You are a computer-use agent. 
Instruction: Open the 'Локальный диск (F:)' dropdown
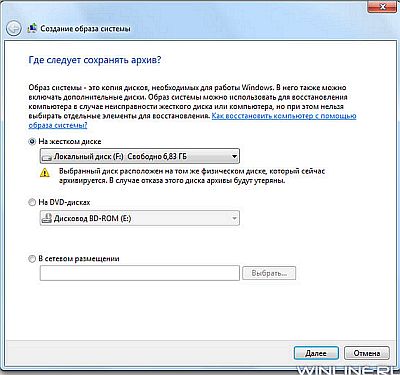(139, 156)
